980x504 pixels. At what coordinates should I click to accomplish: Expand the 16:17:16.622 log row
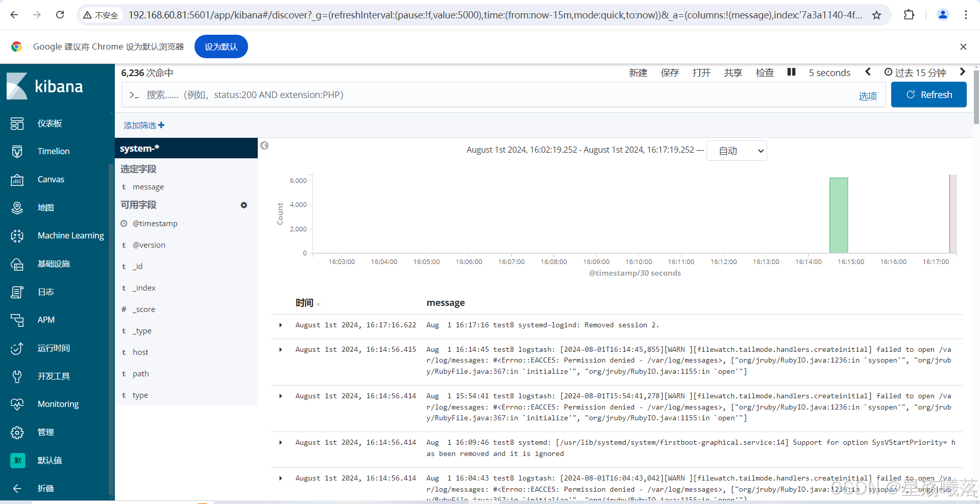[281, 325]
